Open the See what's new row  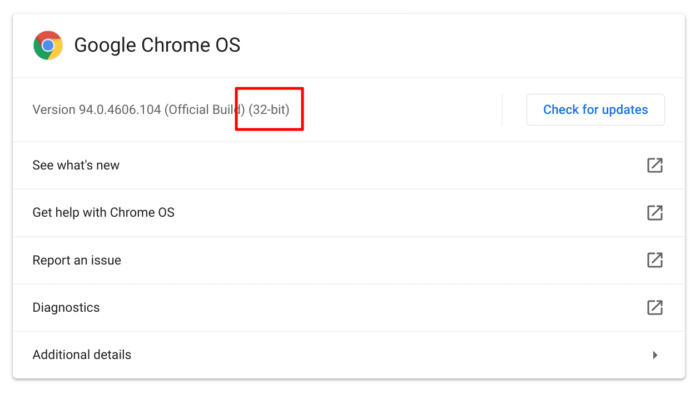(x=349, y=165)
